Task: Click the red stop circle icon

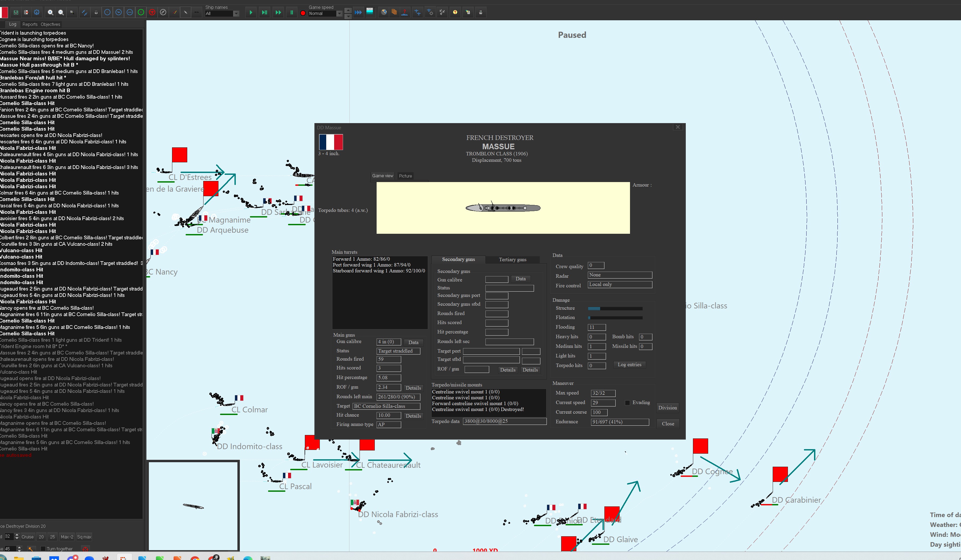Action: 303,13
